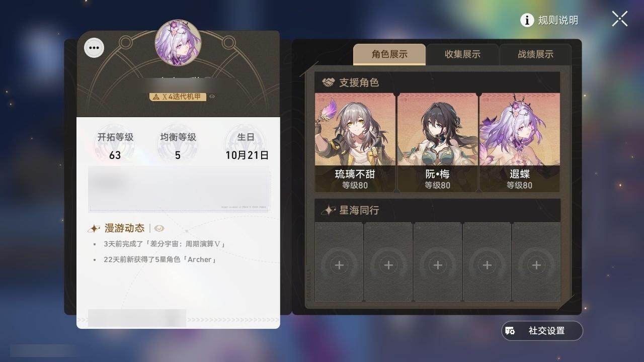Click the X4迭代机甲 title badge
This screenshot has width=644, height=362.
[x=178, y=97]
